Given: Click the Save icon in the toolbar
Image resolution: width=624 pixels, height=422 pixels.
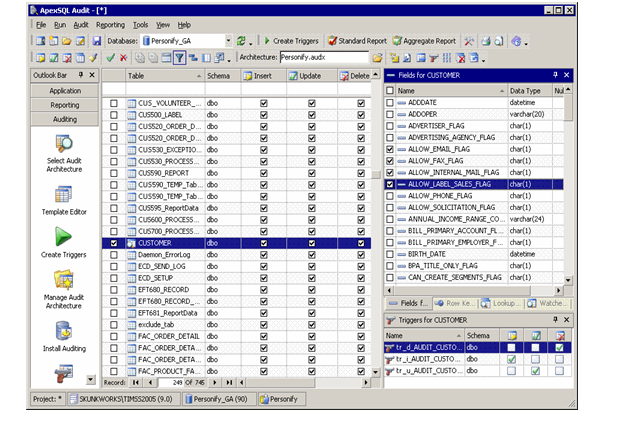Looking at the screenshot, I should point(97,41).
